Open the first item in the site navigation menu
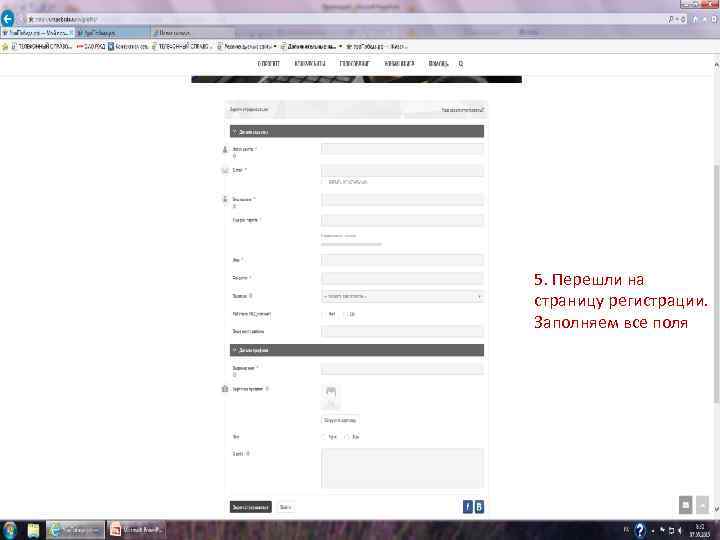 tap(268, 63)
